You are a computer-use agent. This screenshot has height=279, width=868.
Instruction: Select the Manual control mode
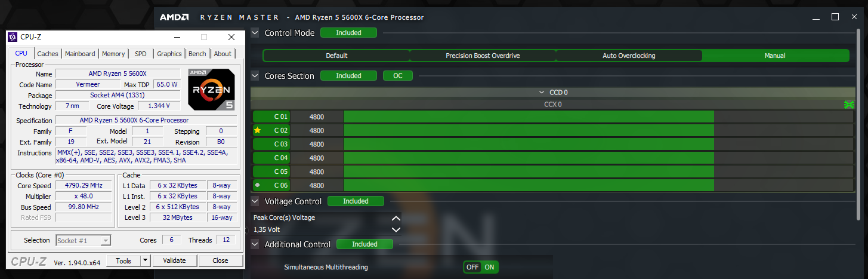pyautogui.click(x=776, y=56)
